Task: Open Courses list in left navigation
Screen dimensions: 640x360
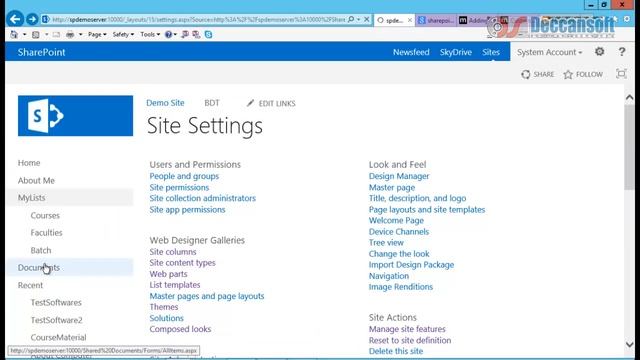Action: (x=45, y=215)
